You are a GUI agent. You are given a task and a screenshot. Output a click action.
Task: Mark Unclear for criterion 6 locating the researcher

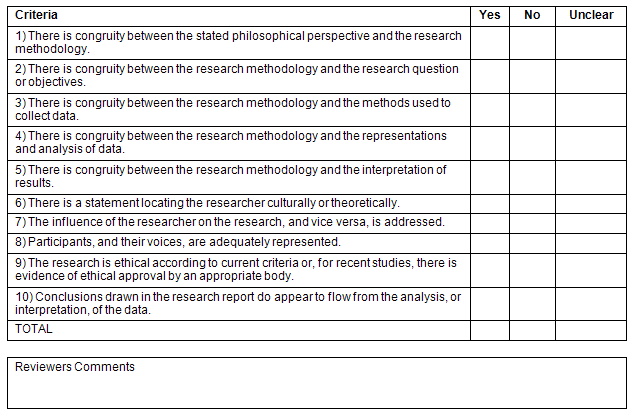(x=590, y=203)
